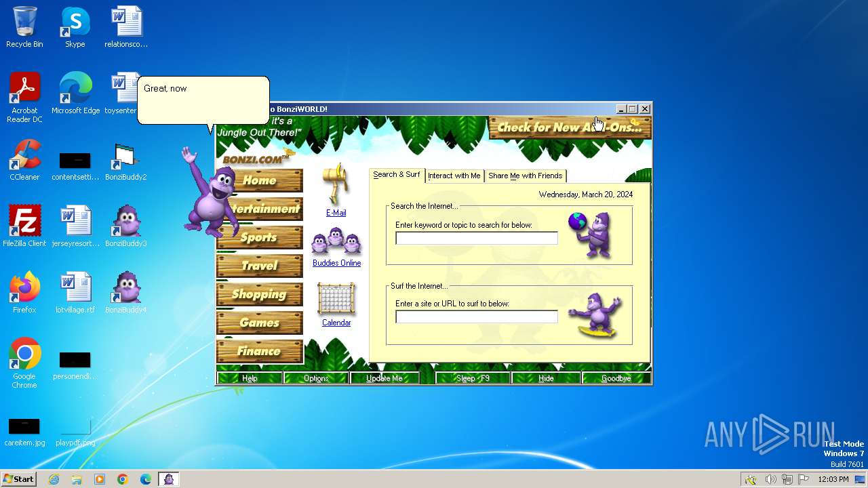Switch to Share Me with Friends tab

tap(526, 176)
